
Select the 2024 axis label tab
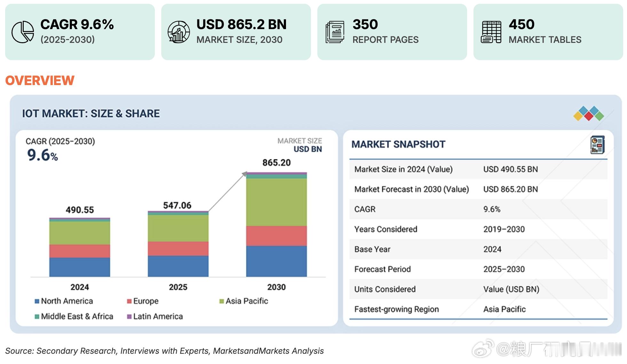(80, 287)
